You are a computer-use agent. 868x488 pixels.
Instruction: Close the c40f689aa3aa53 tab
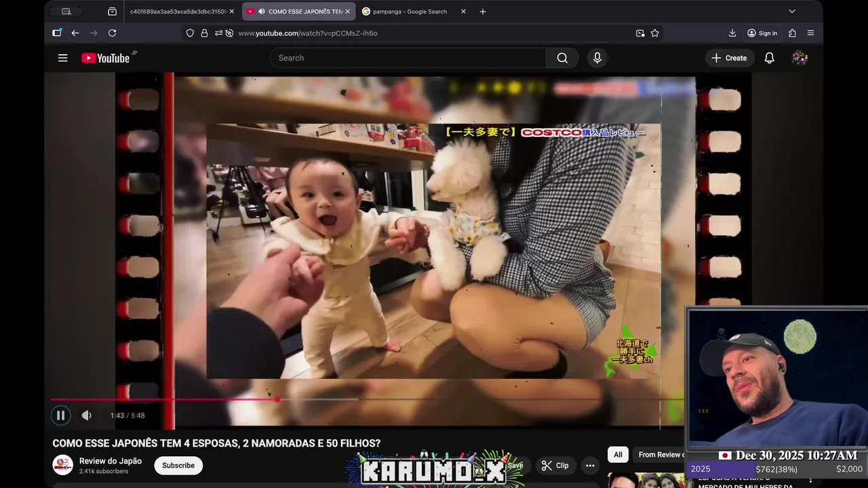[x=231, y=12]
